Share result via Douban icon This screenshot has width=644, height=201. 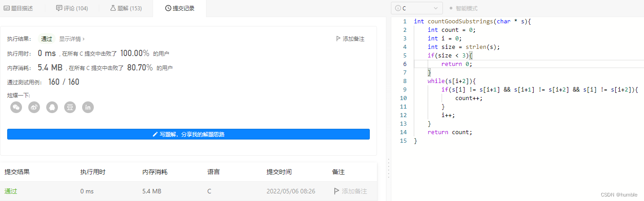[70, 107]
